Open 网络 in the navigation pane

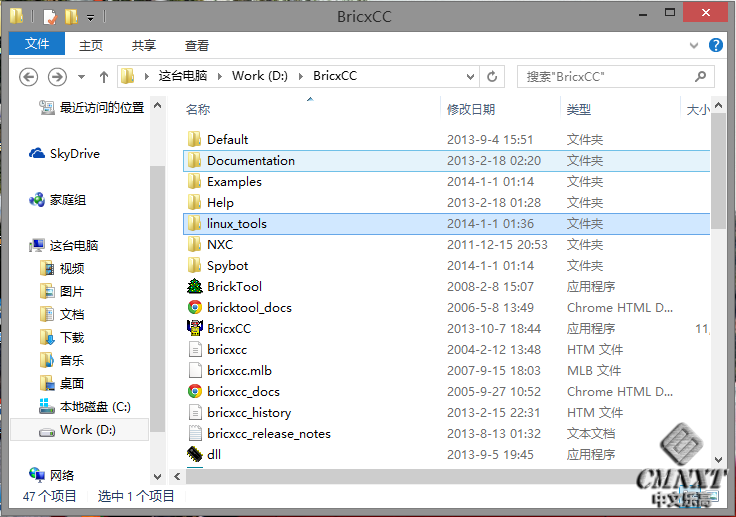tap(51, 475)
